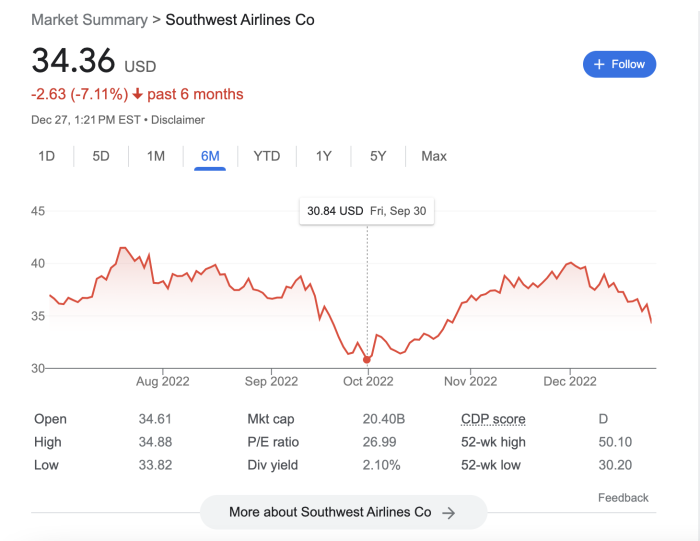Screen dimensions: 700x541
Task: Open the Disclaimer link
Action: (x=178, y=120)
